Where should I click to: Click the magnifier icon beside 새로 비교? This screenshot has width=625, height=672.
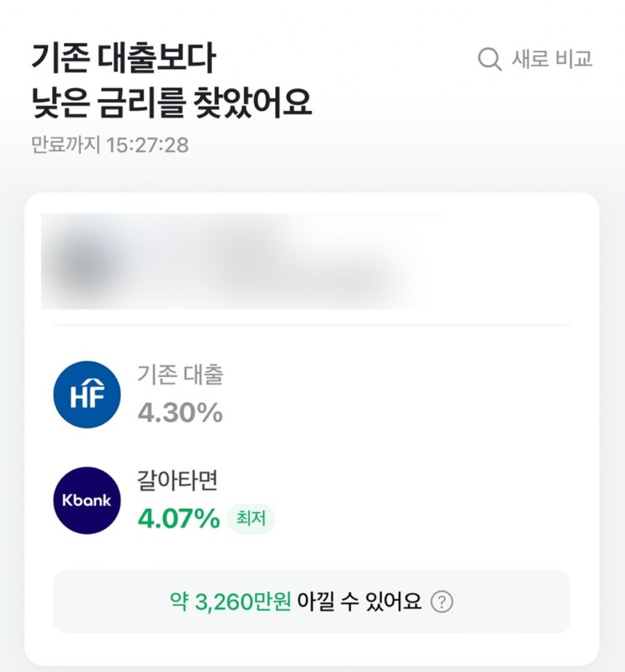point(490,59)
